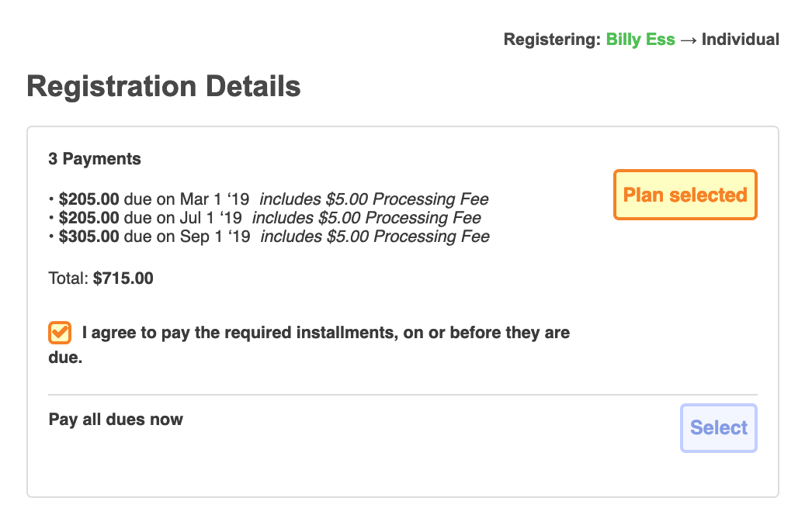Select the 3 Payments plan header
Image resolution: width=812 pixels, height=515 pixels.
pyautogui.click(x=94, y=158)
